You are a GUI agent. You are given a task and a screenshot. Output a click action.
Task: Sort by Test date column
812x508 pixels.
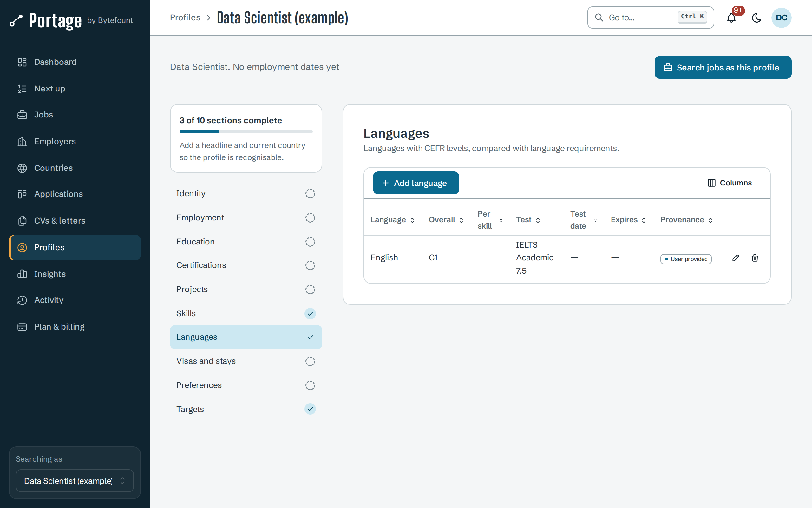(x=583, y=220)
